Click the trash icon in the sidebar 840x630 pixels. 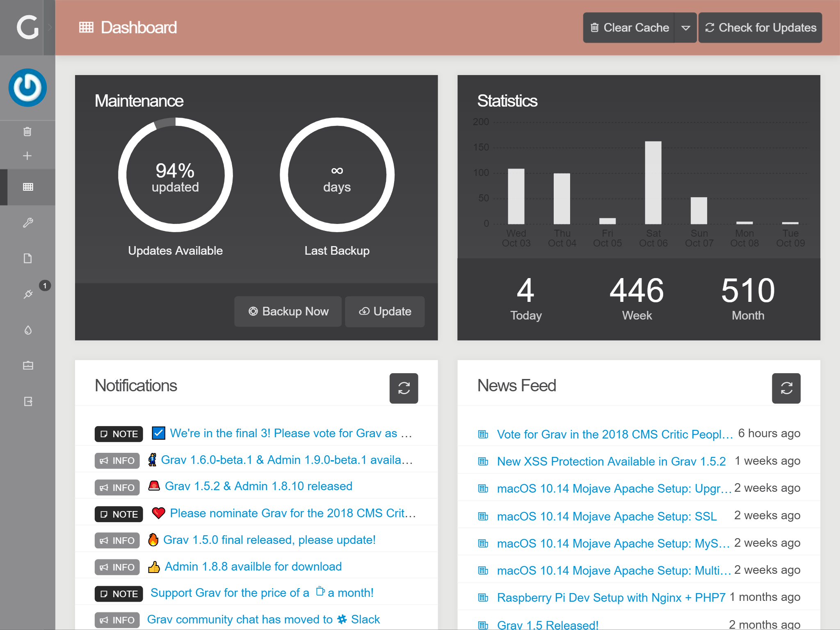pyautogui.click(x=27, y=132)
